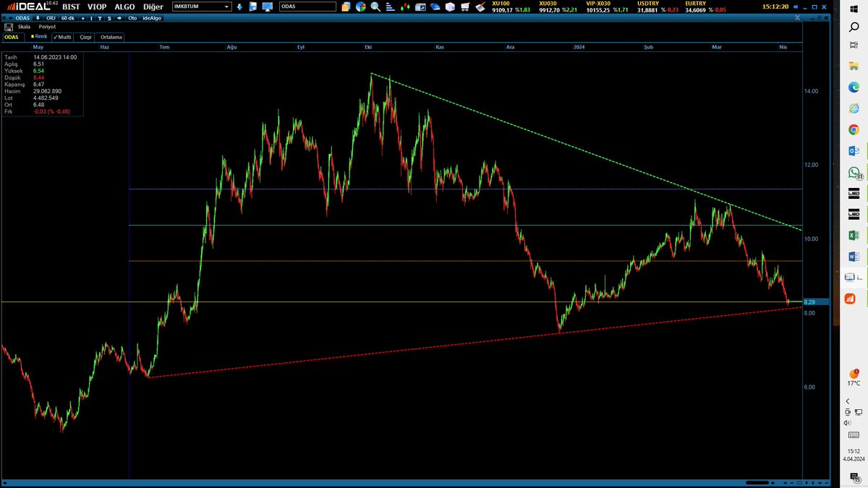Image resolution: width=868 pixels, height=488 pixels.
Task: Click the blue floppy save icon in top toolbar
Action: 253,7
